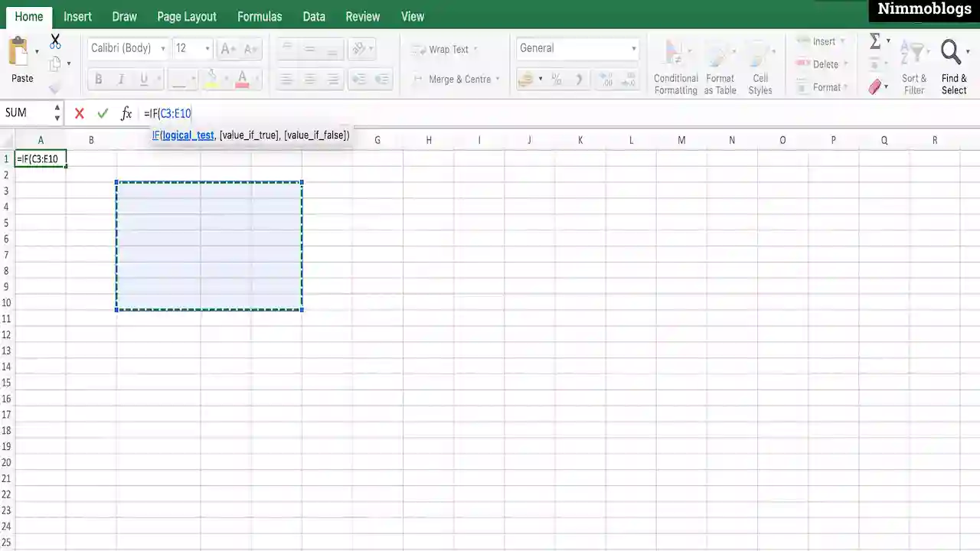This screenshot has height=551, width=980.
Task: Pick the red font color swatch
Action: point(243,79)
